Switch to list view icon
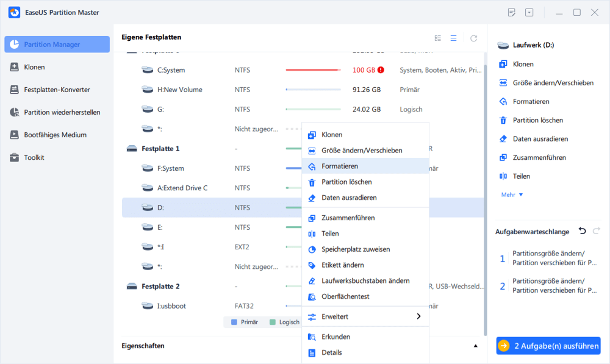This screenshot has width=610, height=364. pos(454,38)
